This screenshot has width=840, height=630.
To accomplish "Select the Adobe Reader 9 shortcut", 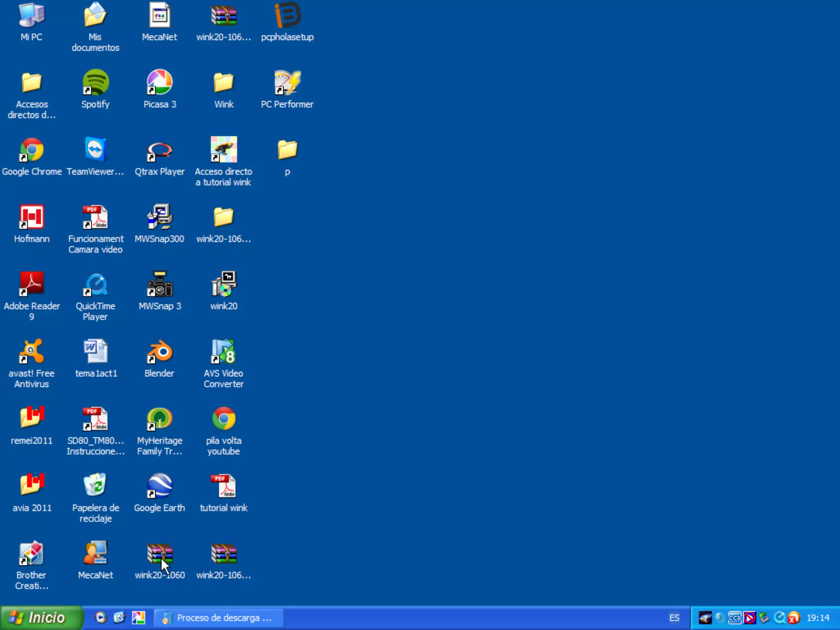I will click(32, 284).
